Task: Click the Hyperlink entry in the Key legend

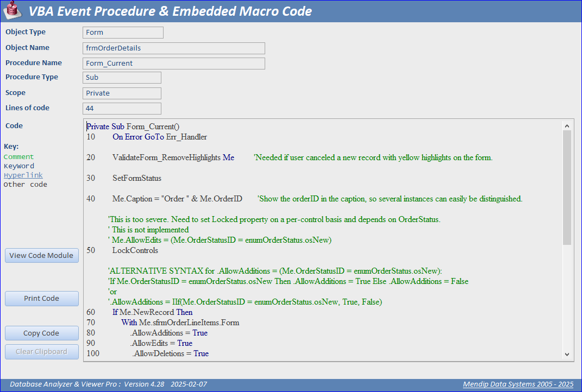Action: pos(23,175)
